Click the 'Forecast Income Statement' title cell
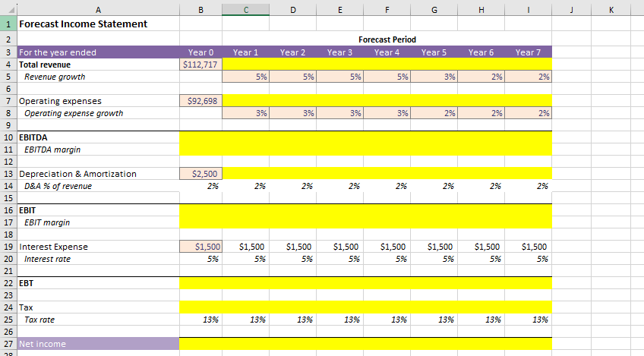This screenshot has height=356, width=644. (98, 24)
